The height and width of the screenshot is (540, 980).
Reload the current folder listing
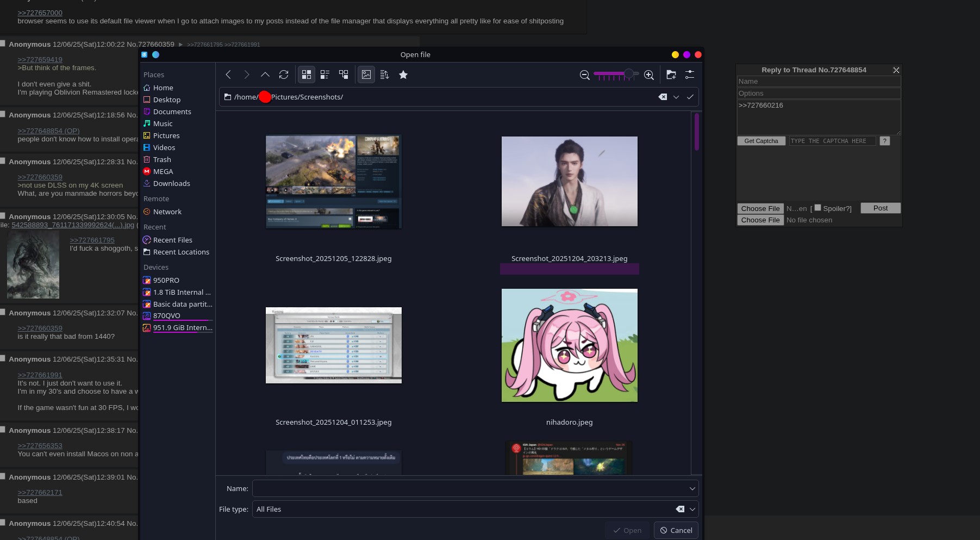[x=284, y=75]
